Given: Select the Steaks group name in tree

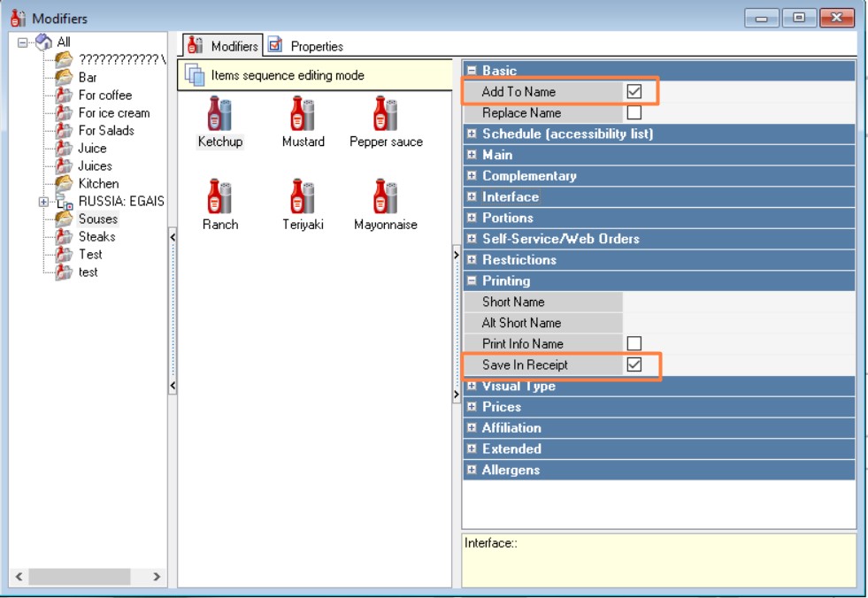Looking at the screenshot, I should click(96, 236).
